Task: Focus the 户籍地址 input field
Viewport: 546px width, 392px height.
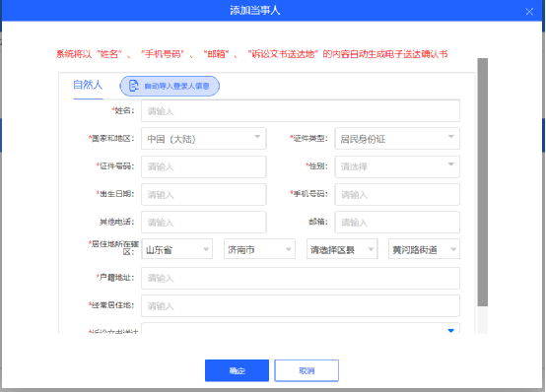Action: (x=301, y=278)
